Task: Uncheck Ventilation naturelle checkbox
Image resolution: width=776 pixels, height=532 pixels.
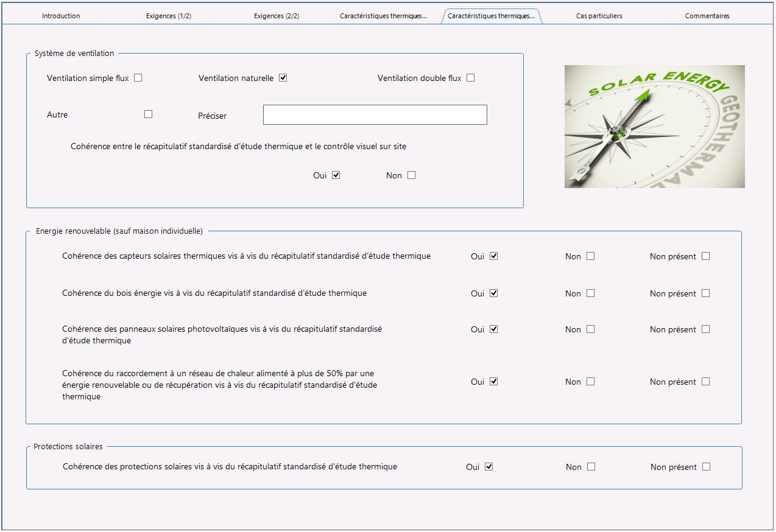Action: pos(283,78)
